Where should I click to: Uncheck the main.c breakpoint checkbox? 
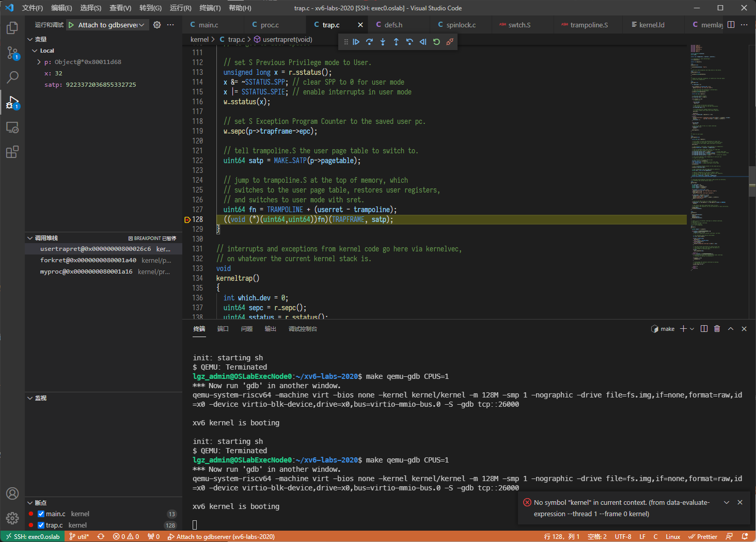pos(41,514)
